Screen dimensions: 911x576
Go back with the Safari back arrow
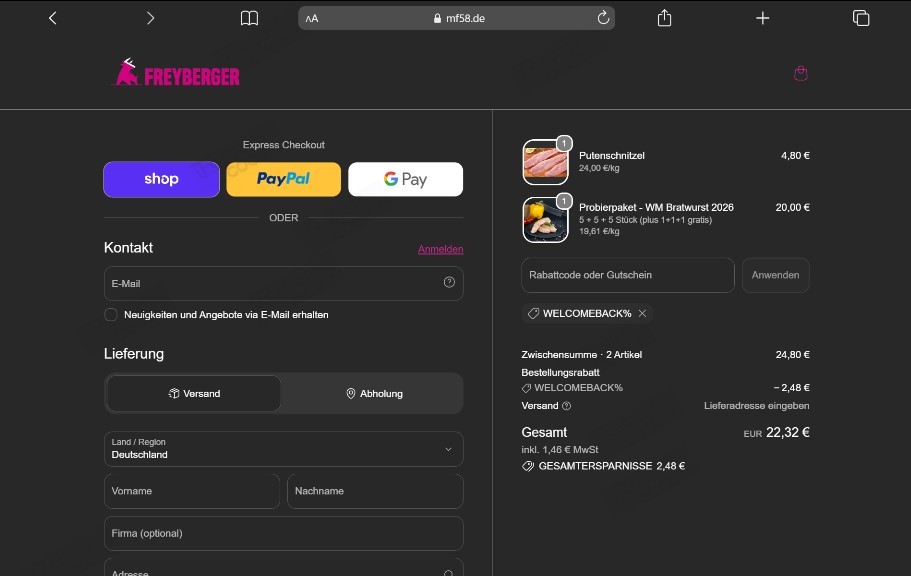[52, 18]
